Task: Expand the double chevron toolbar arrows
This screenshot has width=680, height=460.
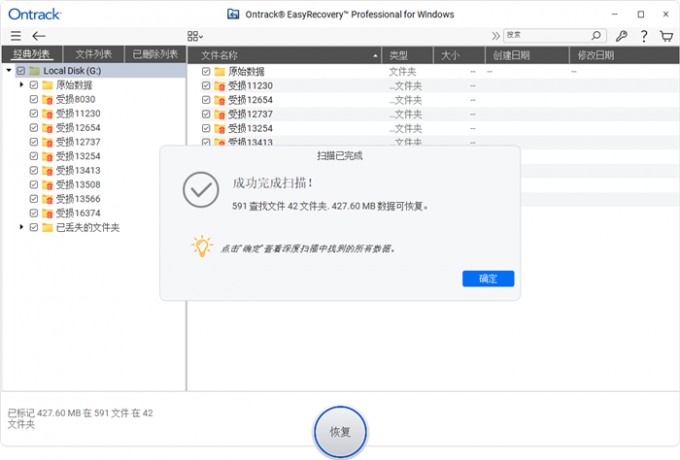Action: 496,36
